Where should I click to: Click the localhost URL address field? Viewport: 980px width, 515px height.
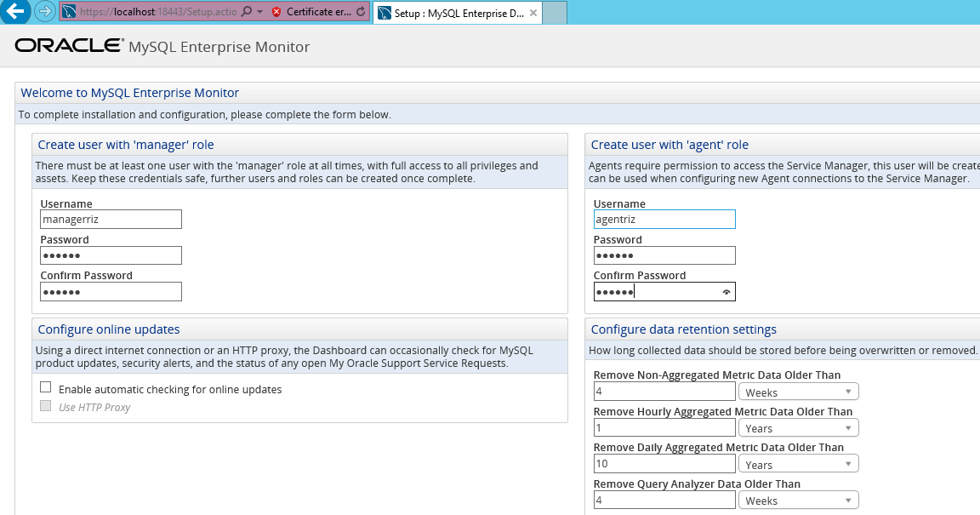coord(158,12)
